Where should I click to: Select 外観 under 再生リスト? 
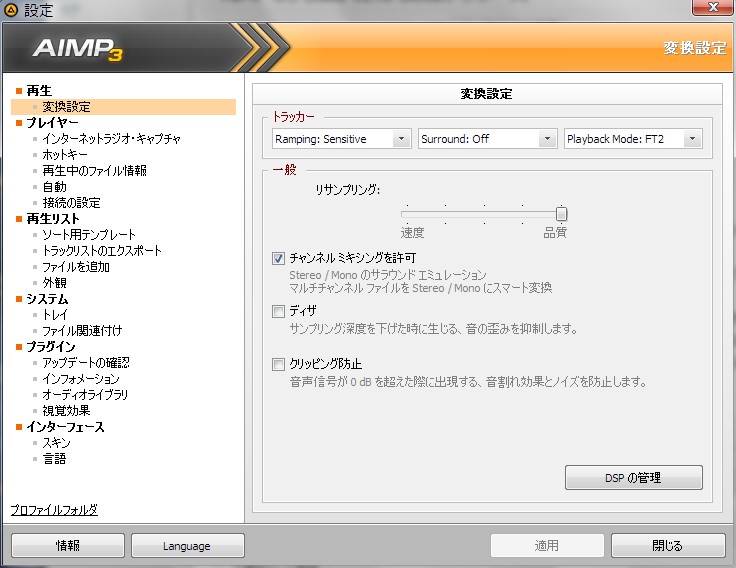pos(54,283)
